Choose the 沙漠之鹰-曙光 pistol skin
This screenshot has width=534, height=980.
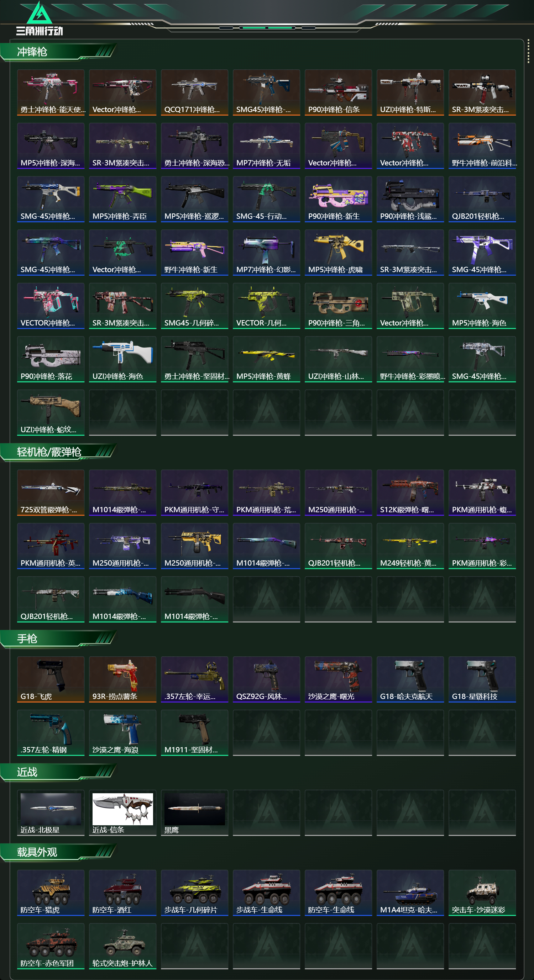(x=338, y=679)
